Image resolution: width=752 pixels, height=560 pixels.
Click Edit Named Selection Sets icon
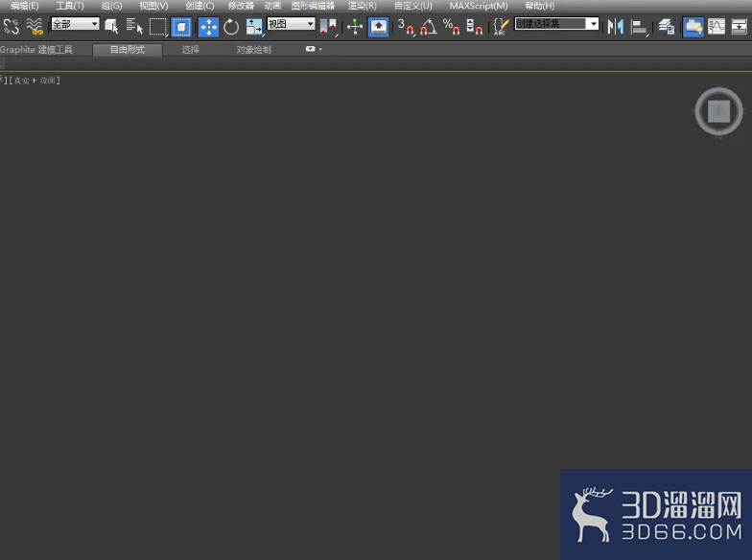(x=501, y=27)
